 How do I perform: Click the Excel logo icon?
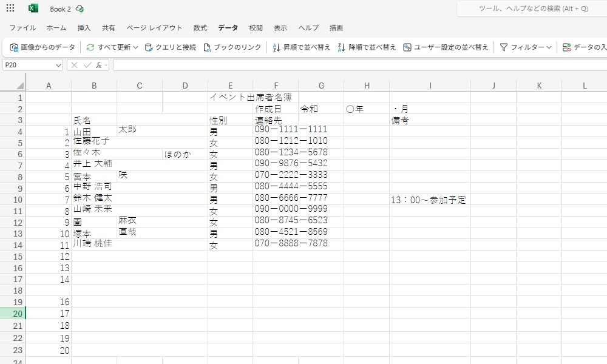33,8
